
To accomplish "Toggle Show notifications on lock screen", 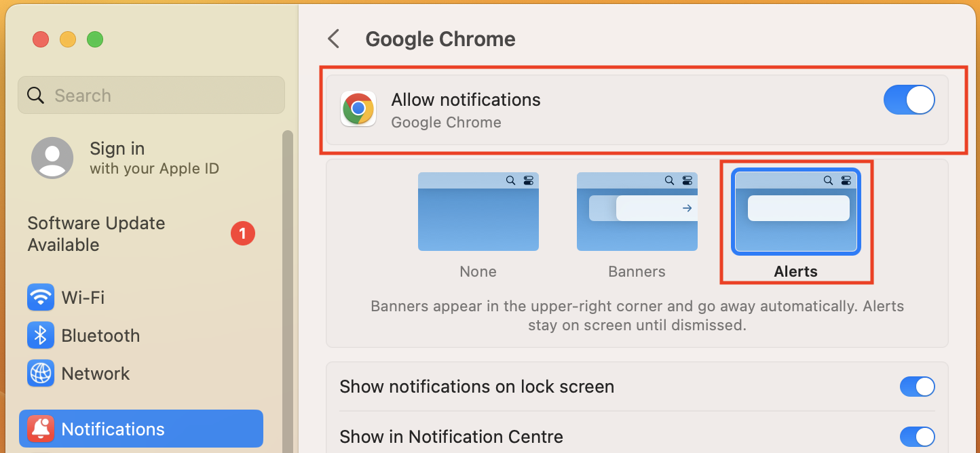I will click(918, 387).
